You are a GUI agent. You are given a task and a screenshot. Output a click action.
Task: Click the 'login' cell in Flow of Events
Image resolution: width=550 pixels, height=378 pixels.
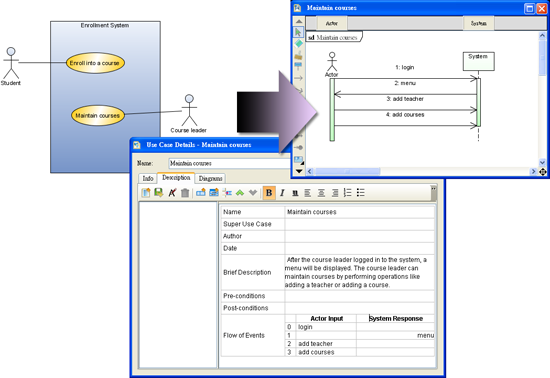click(x=326, y=327)
